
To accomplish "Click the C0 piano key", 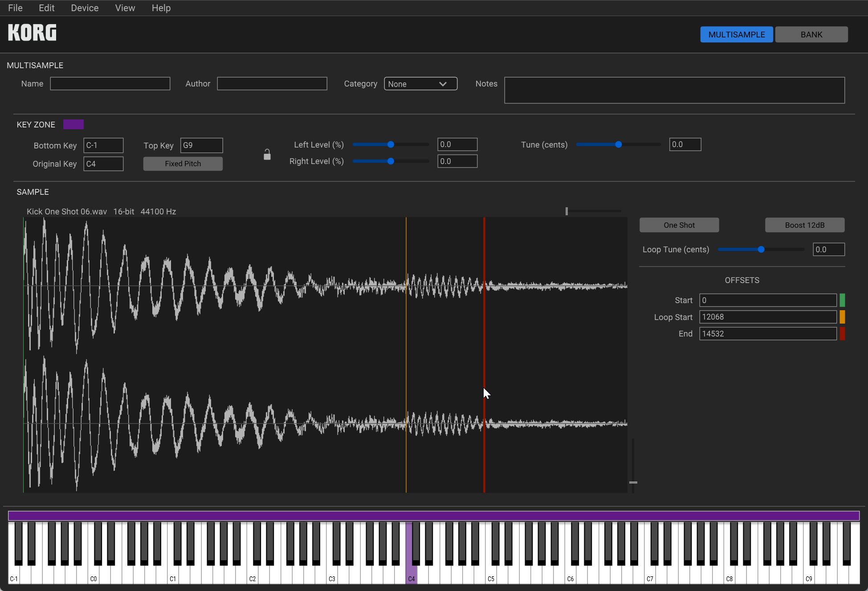I will pos(94,575).
